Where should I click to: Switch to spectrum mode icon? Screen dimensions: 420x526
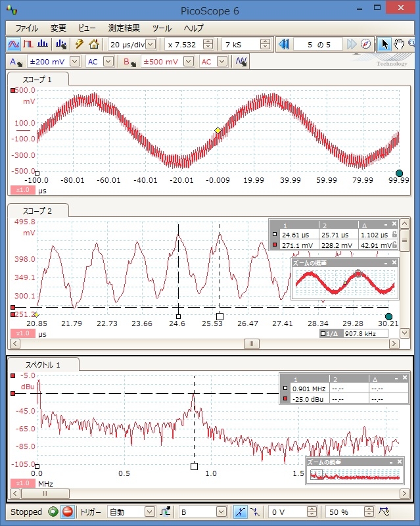tap(43, 44)
